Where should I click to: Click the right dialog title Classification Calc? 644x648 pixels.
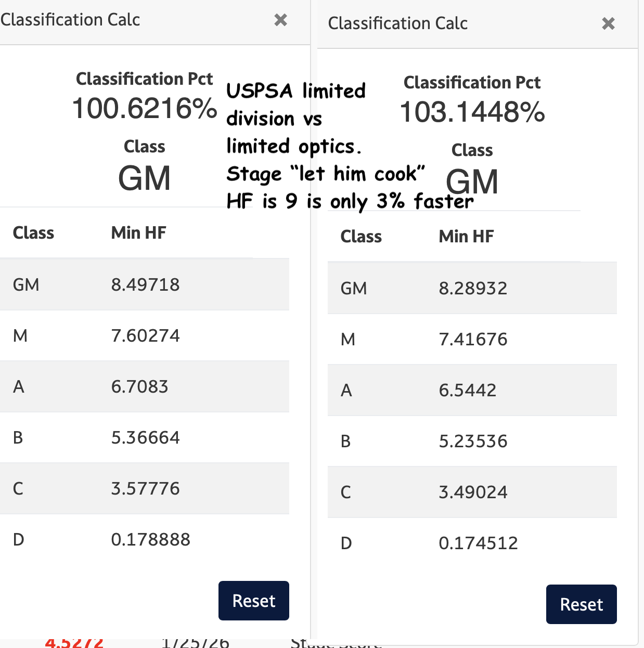[x=398, y=23]
